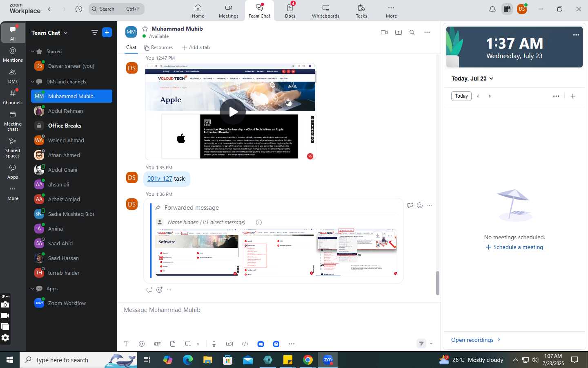Open Office Breaks channel
This screenshot has height=368, width=588.
pyautogui.click(x=72, y=126)
